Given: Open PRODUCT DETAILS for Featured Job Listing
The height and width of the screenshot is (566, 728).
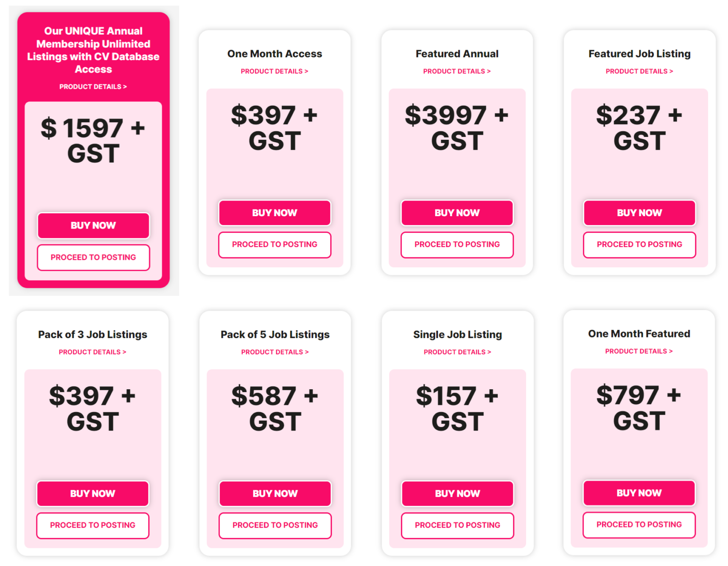Looking at the screenshot, I should pos(639,71).
